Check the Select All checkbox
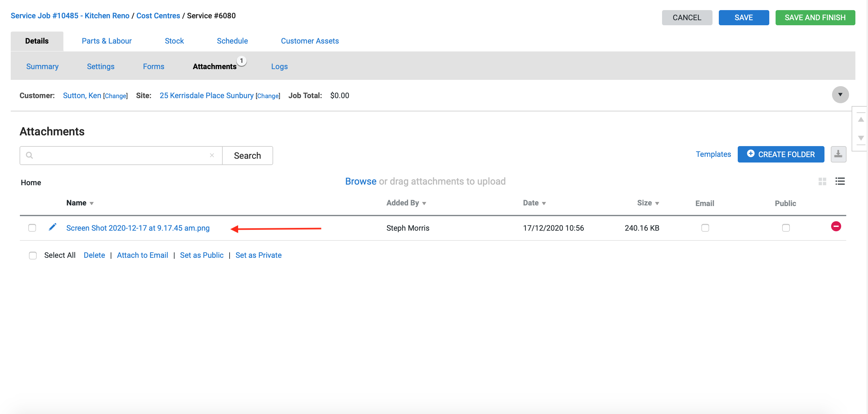Image resolution: width=868 pixels, height=414 pixels. coord(33,256)
